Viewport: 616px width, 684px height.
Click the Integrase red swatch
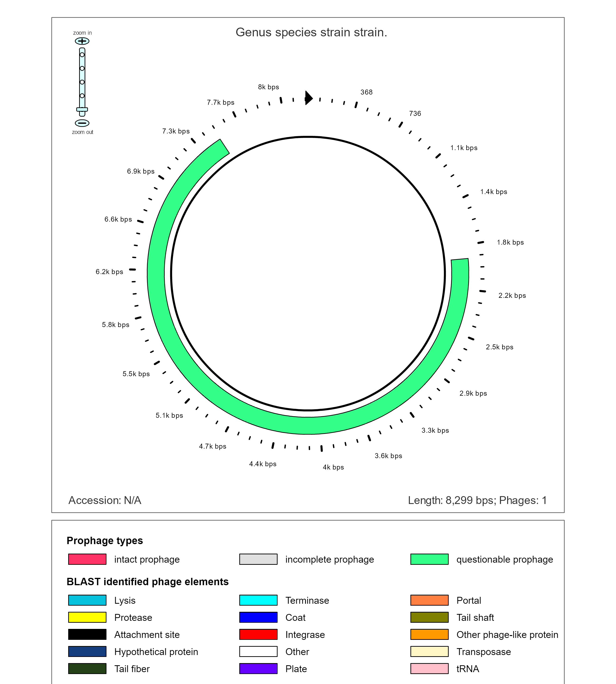[258, 634]
